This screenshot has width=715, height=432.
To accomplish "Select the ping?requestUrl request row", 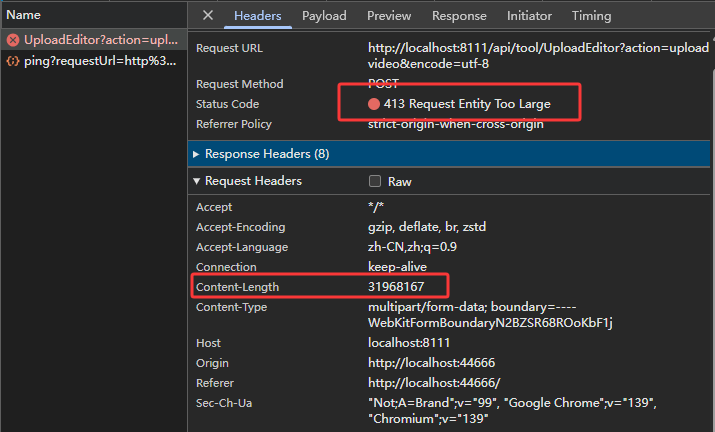I will (100, 61).
